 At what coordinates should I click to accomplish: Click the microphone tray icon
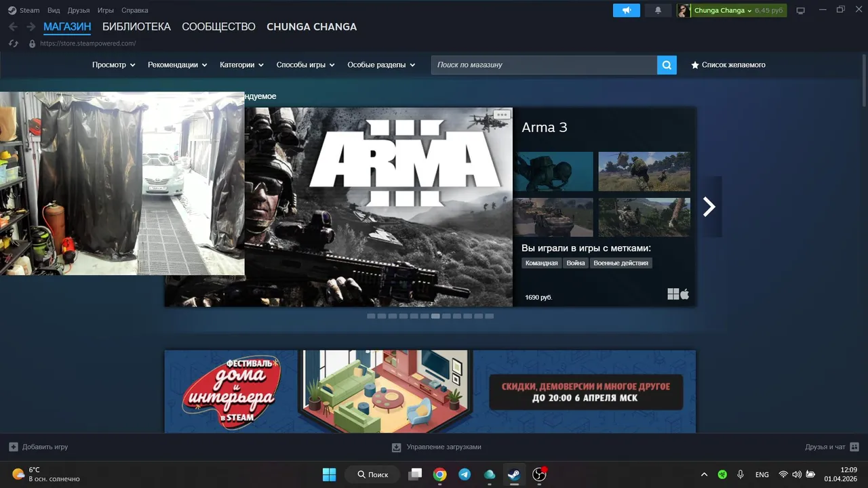(x=741, y=474)
